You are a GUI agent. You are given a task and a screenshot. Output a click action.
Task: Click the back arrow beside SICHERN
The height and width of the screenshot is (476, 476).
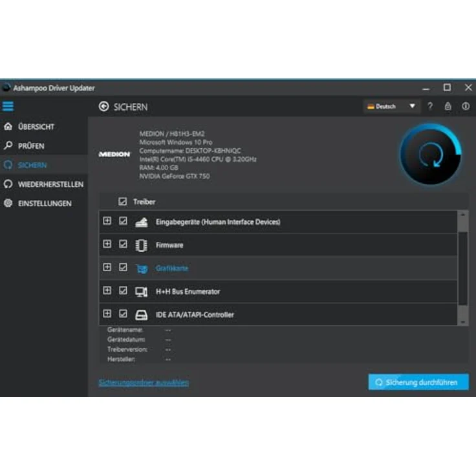tap(104, 107)
